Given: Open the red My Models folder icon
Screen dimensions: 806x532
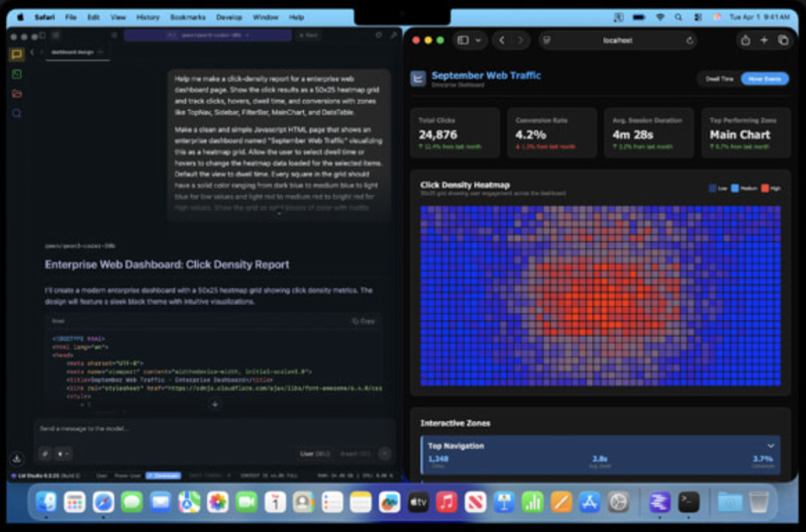Looking at the screenshot, I should tap(16, 93).
